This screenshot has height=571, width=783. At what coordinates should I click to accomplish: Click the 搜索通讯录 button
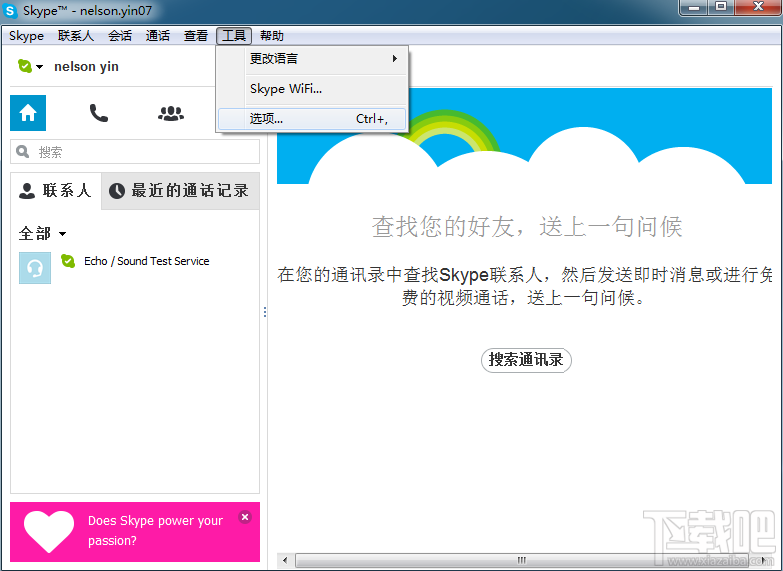coord(526,360)
